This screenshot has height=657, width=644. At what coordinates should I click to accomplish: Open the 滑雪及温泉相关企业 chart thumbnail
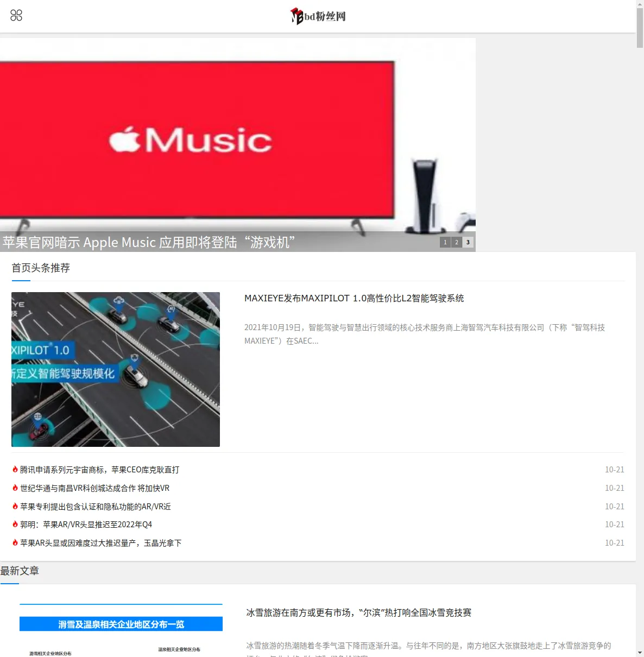tap(121, 630)
